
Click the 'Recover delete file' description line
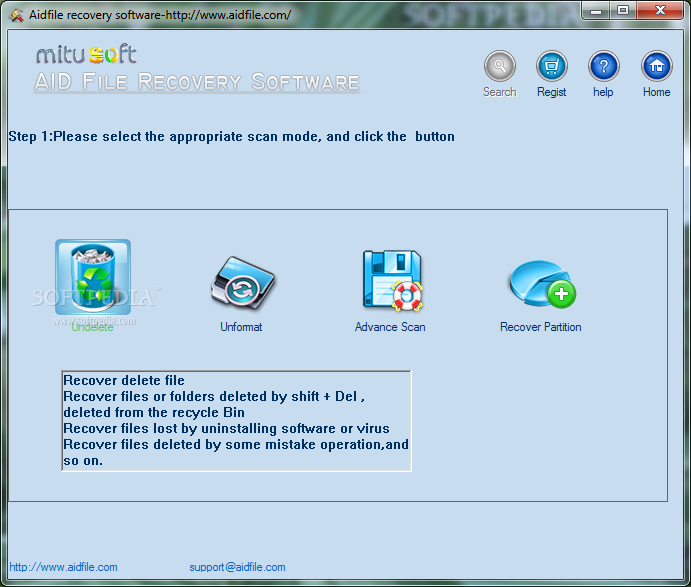(124, 380)
